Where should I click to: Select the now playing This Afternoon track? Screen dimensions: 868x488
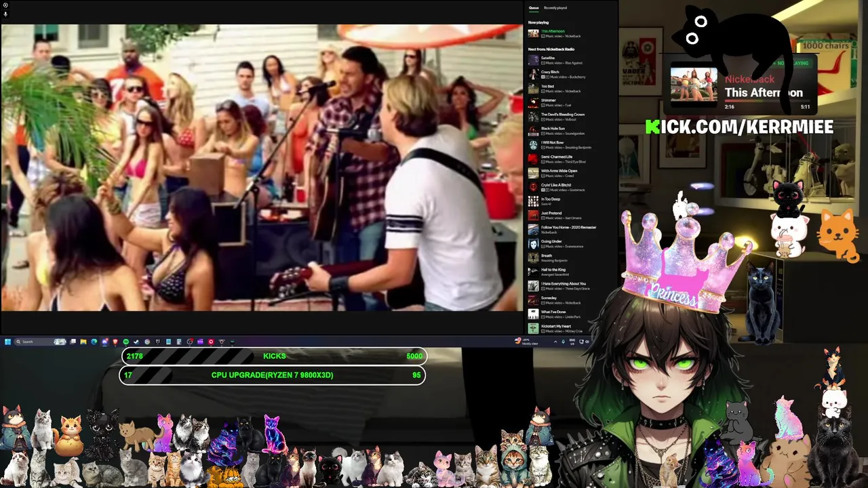point(572,33)
